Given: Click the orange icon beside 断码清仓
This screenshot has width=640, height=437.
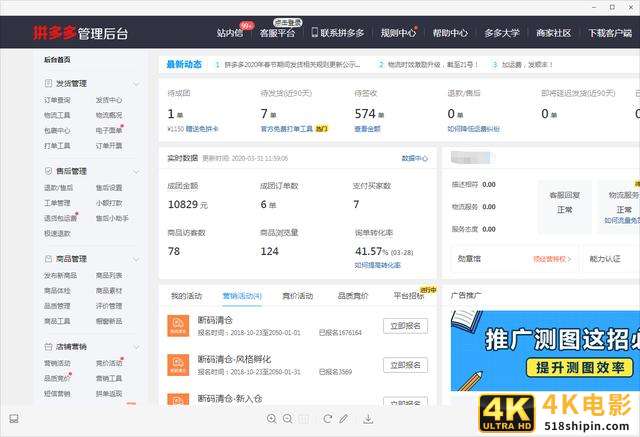Looking at the screenshot, I should click(x=178, y=326).
